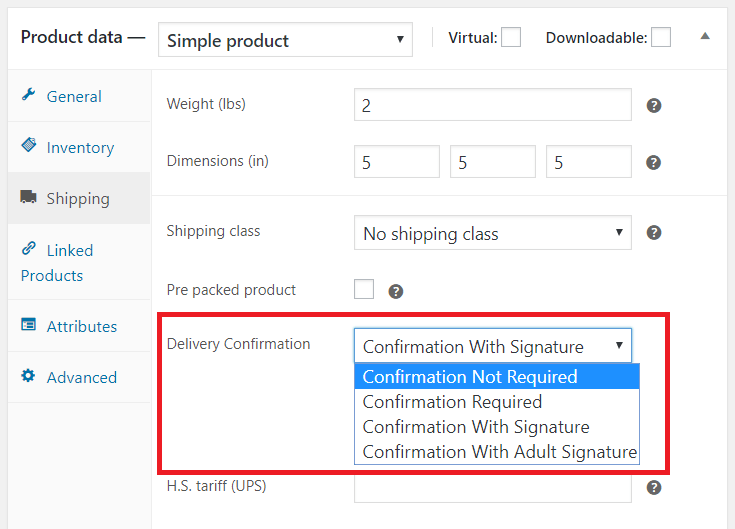Click the help icon beside Weight field
This screenshot has height=529, width=735.
(x=654, y=105)
